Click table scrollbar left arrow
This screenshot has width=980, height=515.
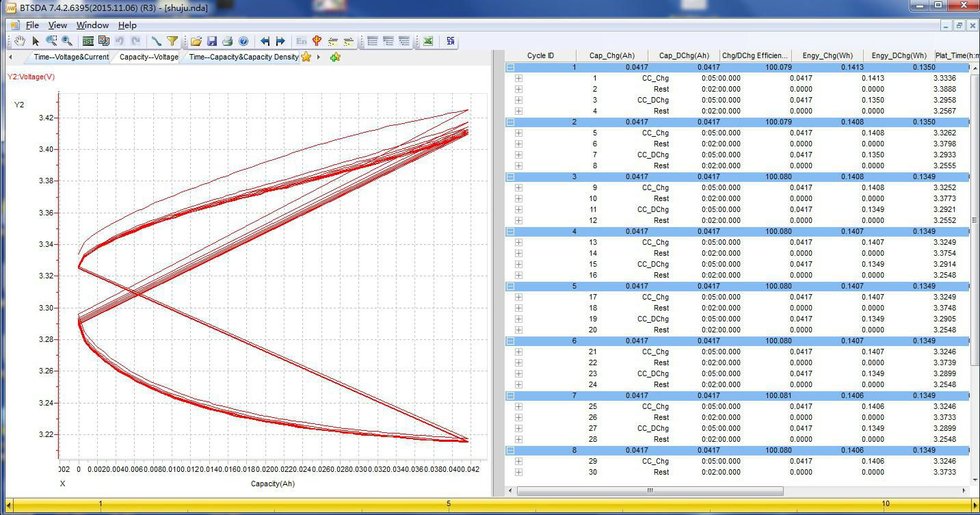point(510,490)
